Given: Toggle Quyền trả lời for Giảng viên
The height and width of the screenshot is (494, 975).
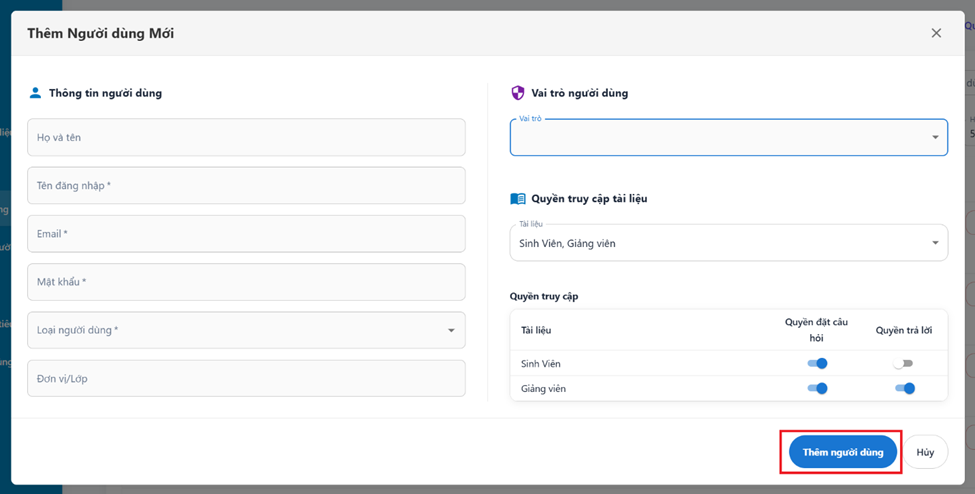Looking at the screenshot, I should point(903,388).
